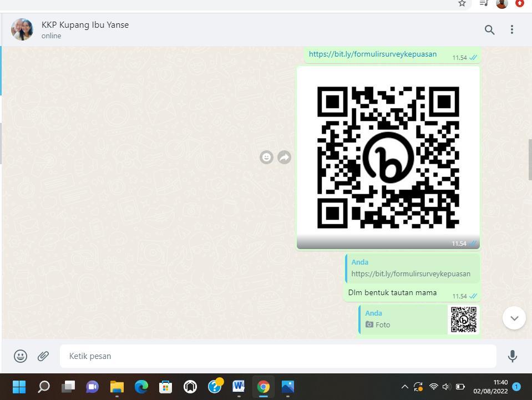Open the Photos app on the taskbar

[288, 387]
